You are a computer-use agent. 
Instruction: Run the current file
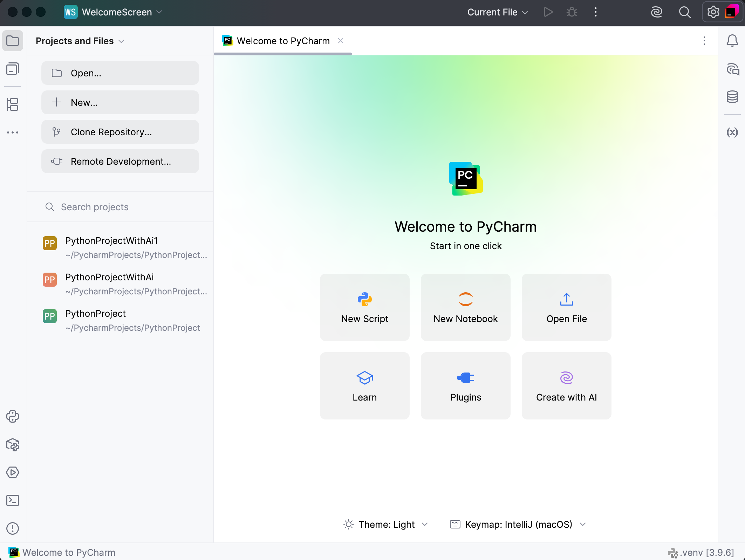click(548, 12)
